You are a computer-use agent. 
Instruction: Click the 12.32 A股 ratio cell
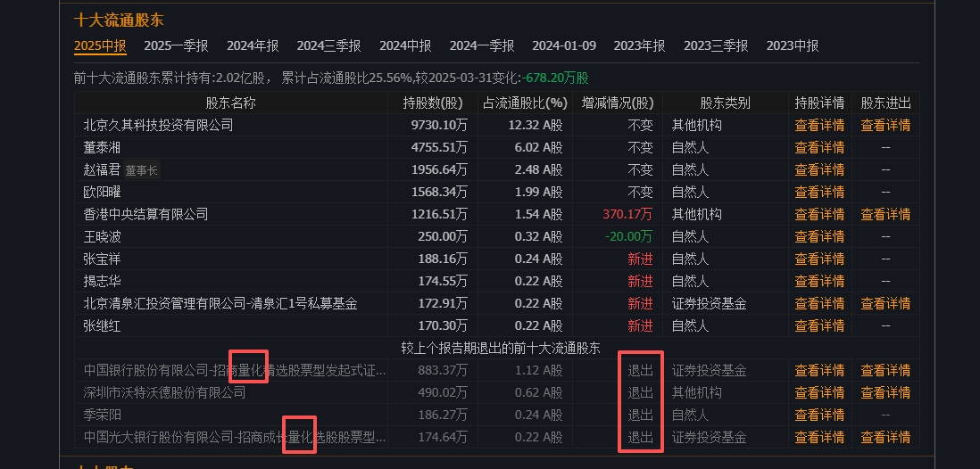pyautogui.click(x=536, y=125)
